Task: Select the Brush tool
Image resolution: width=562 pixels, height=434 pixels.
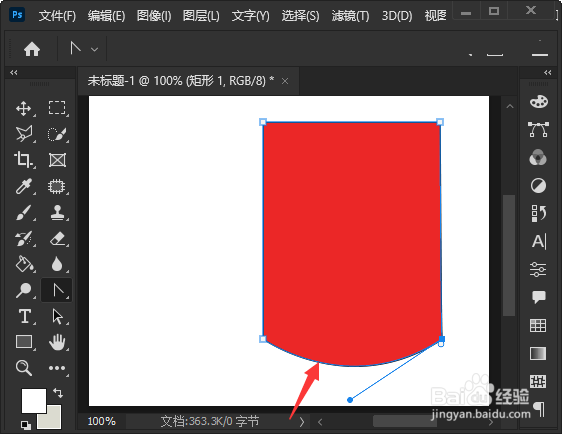Action: (x=24, y=213)
